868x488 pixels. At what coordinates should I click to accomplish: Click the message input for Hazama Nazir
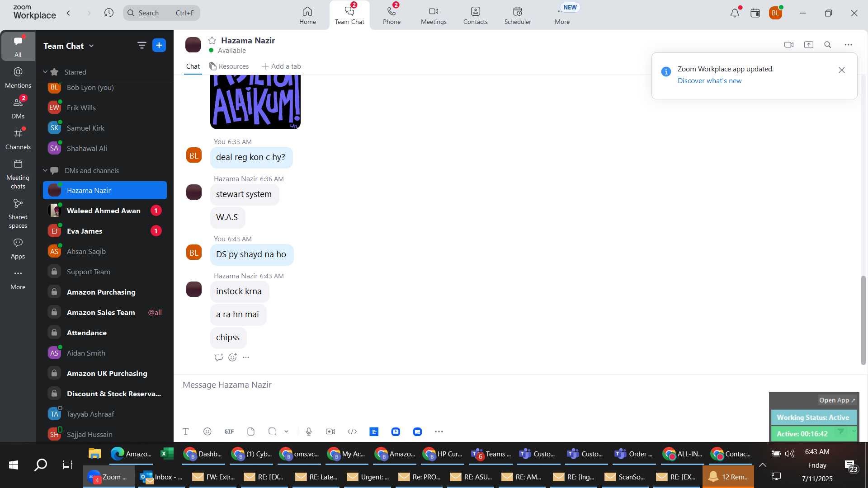tap(470, 385)
